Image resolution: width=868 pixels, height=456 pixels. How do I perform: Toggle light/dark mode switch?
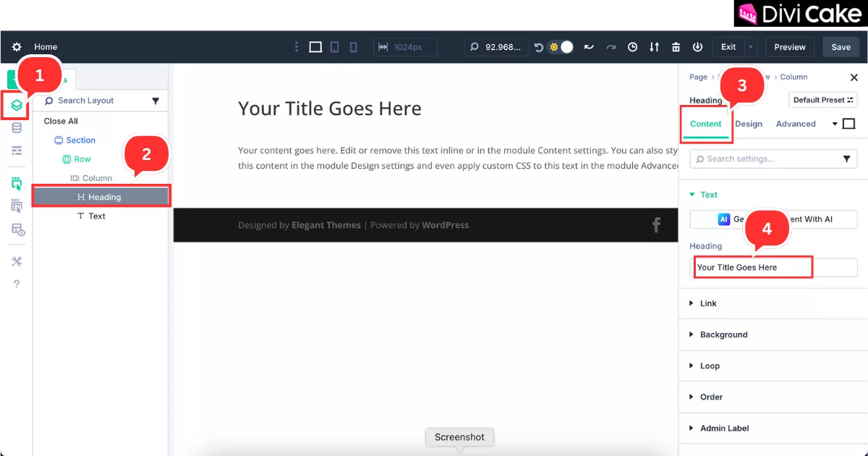coord(561,47)
